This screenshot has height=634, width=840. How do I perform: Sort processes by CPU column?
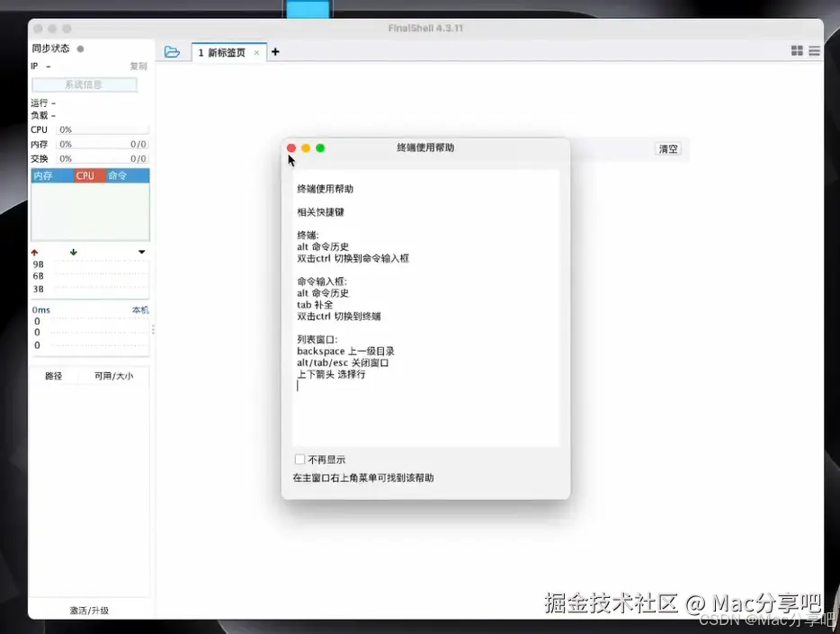[x=90, y=175]
